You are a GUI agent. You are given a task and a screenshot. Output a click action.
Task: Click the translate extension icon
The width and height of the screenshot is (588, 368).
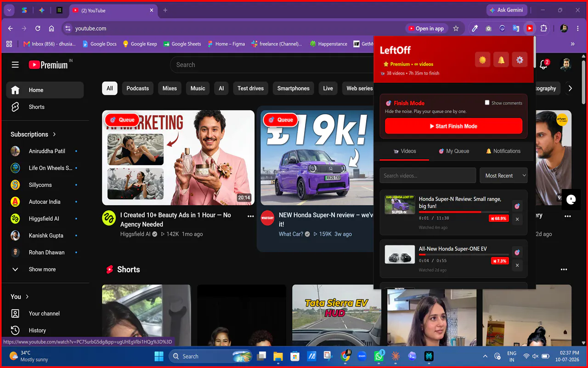[516, 29]
